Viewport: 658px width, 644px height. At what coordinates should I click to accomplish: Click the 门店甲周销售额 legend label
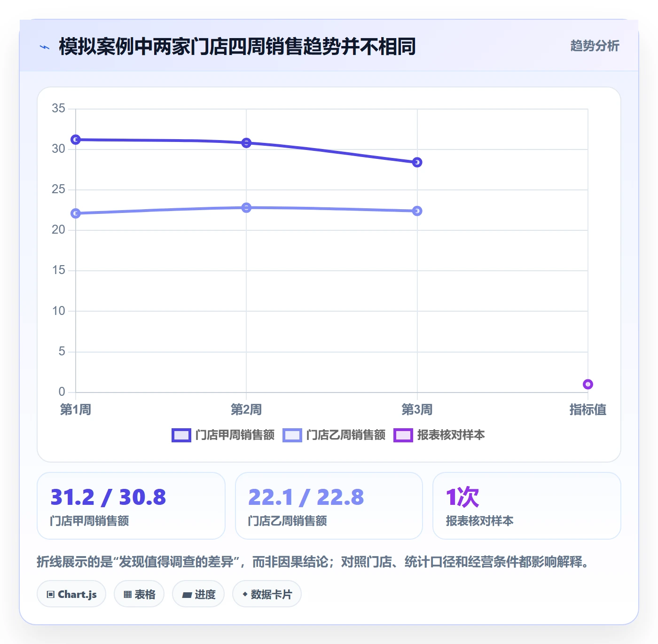click(235, 435)
